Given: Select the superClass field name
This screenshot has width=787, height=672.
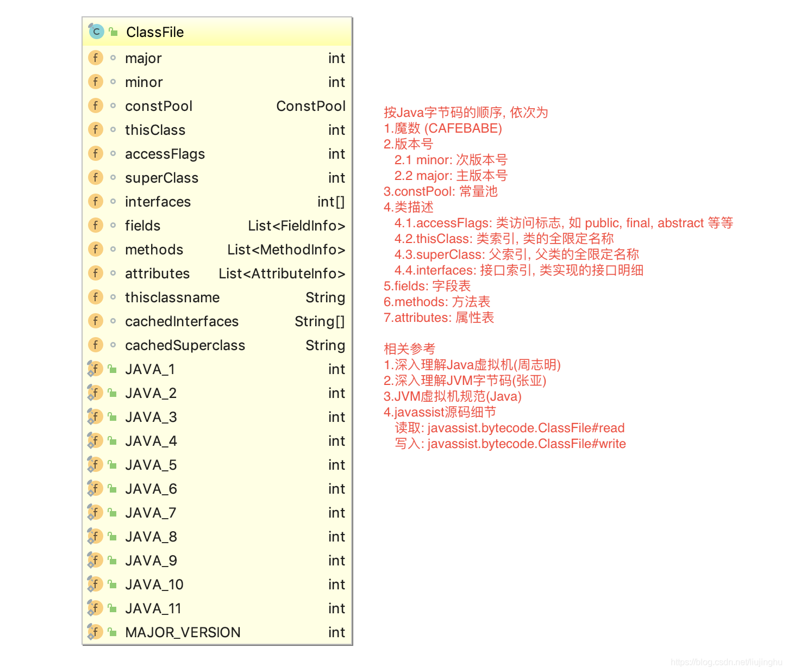Looking at the screenshot, I should point(162,178).
